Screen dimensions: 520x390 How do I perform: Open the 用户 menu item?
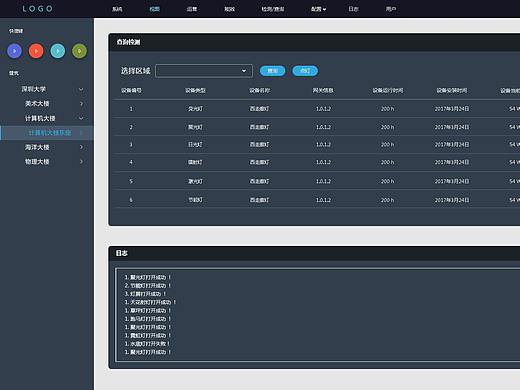point(391,9)
